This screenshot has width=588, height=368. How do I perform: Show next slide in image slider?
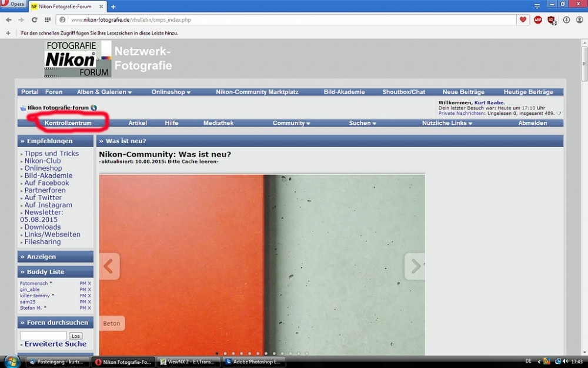(x=415, y=266)
